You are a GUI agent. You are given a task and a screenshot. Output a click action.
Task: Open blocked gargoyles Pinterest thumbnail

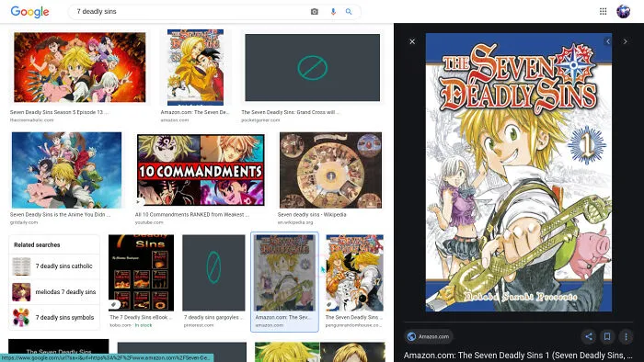(x=213, y=273)
